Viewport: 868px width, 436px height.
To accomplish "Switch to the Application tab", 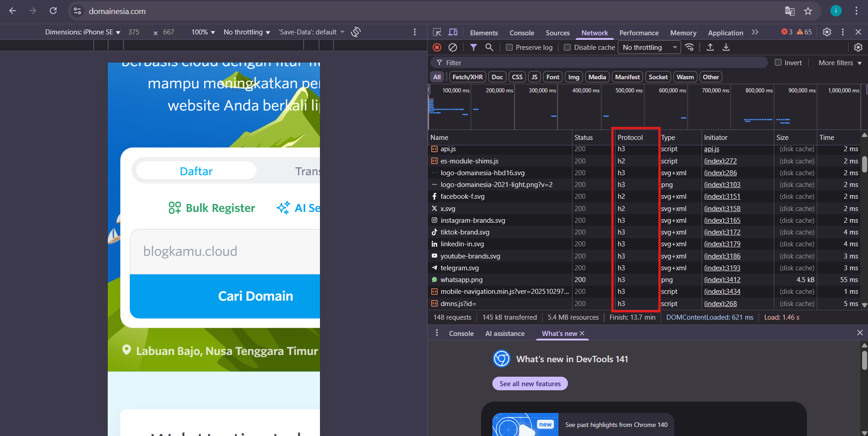I will [725, 33].
